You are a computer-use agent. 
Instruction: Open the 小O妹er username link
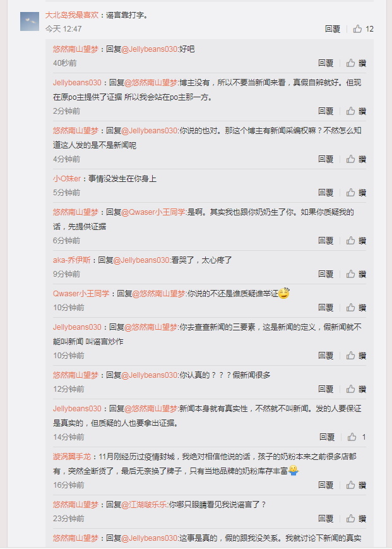click(67, 179)
